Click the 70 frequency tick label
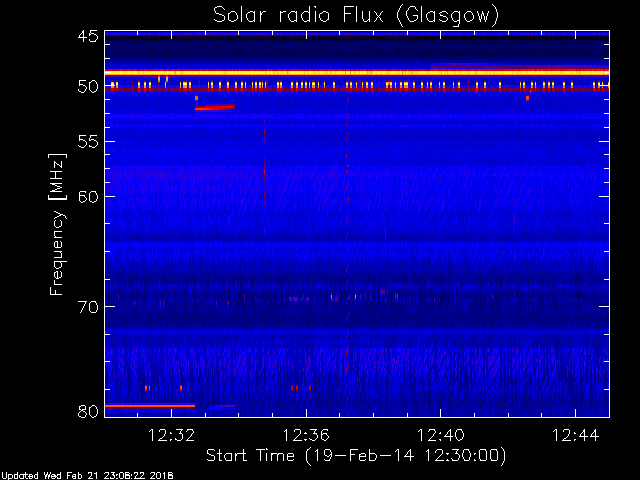The height and width of the screenshot is (480, 640). pyautogui.click(x=88, y=307)
